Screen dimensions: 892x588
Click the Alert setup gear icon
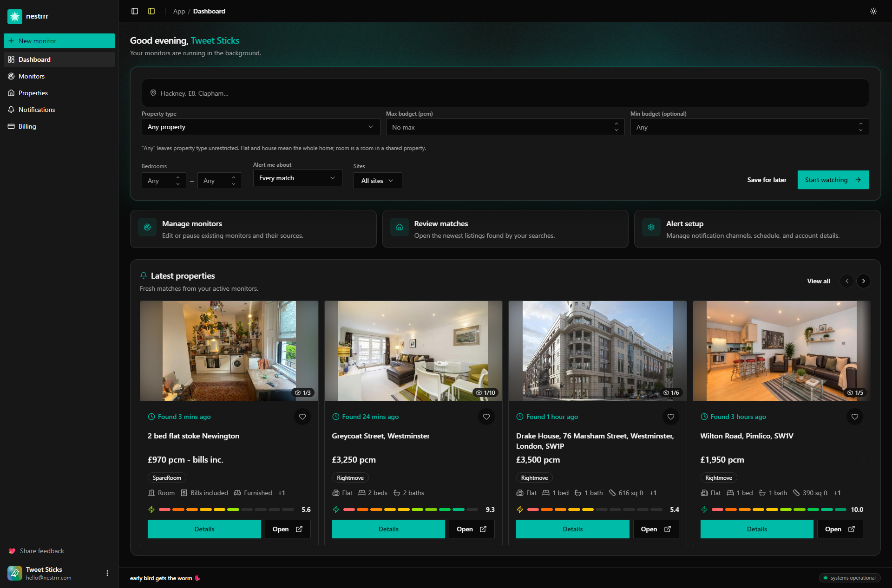651,227
